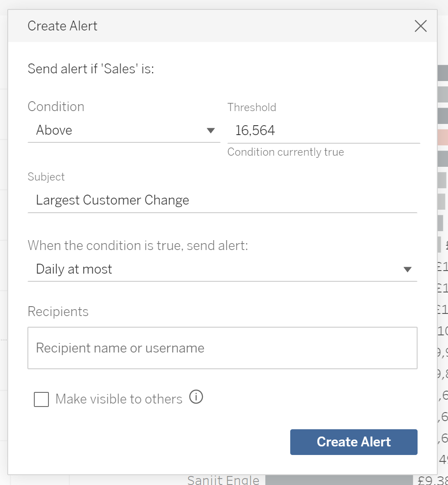Select the Sanjit Engle bar in the chart
This screenshot has width=448, height=485.
click(339, 480)
